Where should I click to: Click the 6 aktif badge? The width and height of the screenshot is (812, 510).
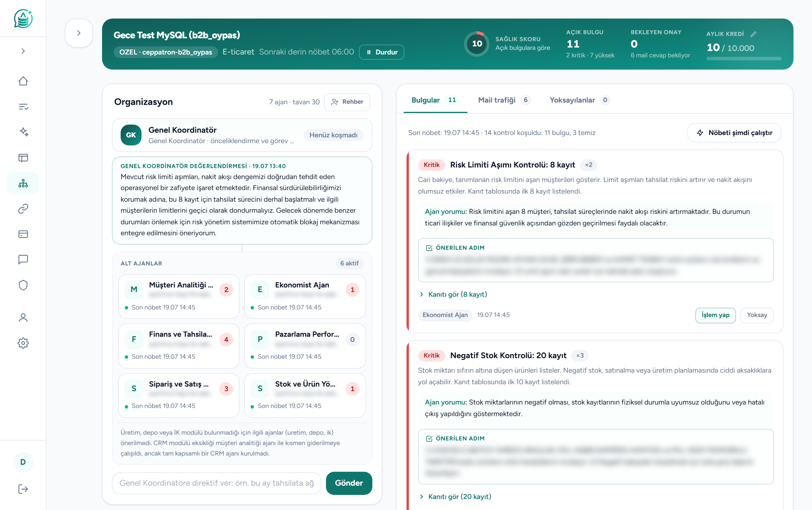coord(349,263)
